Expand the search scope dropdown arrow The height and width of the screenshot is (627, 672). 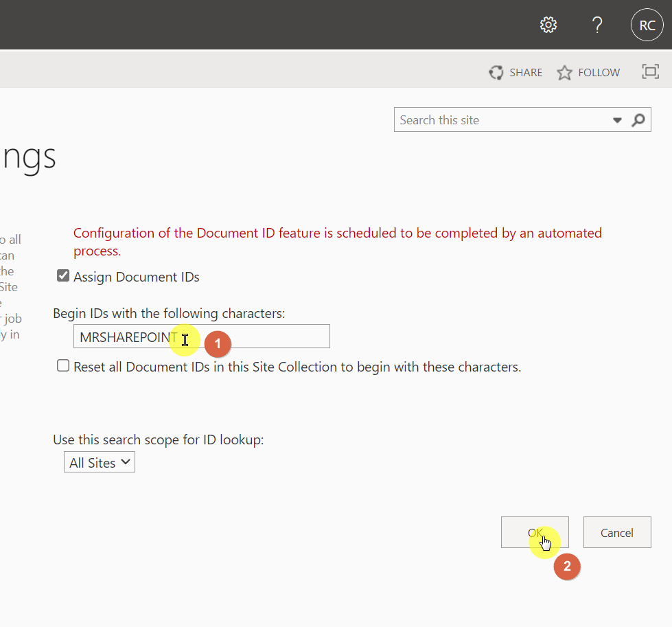point(617,120)
